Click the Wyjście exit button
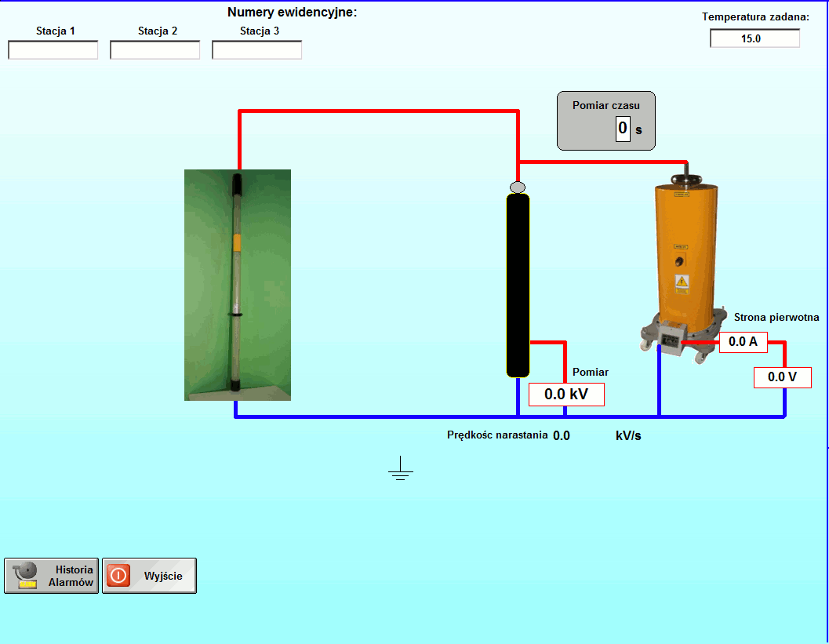 click(x=149, y=576)
